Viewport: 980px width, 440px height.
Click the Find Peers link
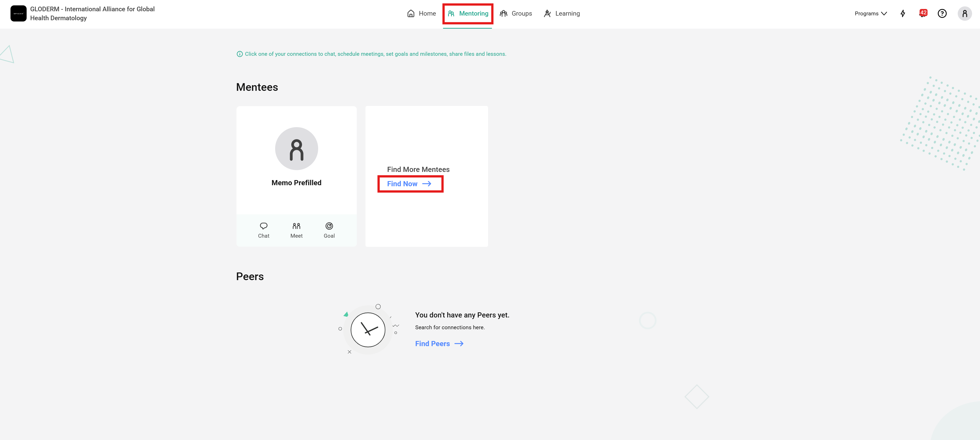(x=439, y=344)
